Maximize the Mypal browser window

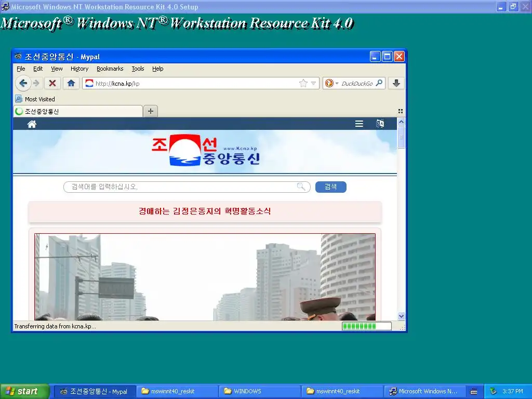pos(387,56)
